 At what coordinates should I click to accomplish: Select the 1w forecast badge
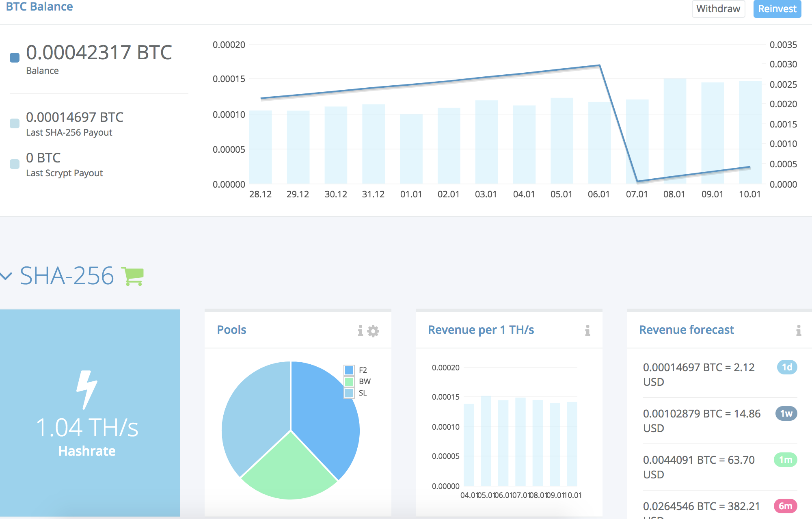point(786,413)
